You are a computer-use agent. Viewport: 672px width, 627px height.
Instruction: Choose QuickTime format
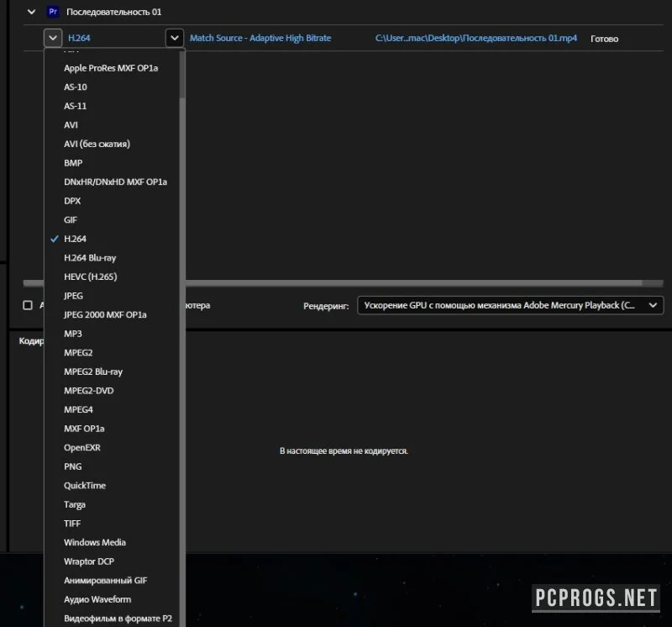click(x=85, y=486)
